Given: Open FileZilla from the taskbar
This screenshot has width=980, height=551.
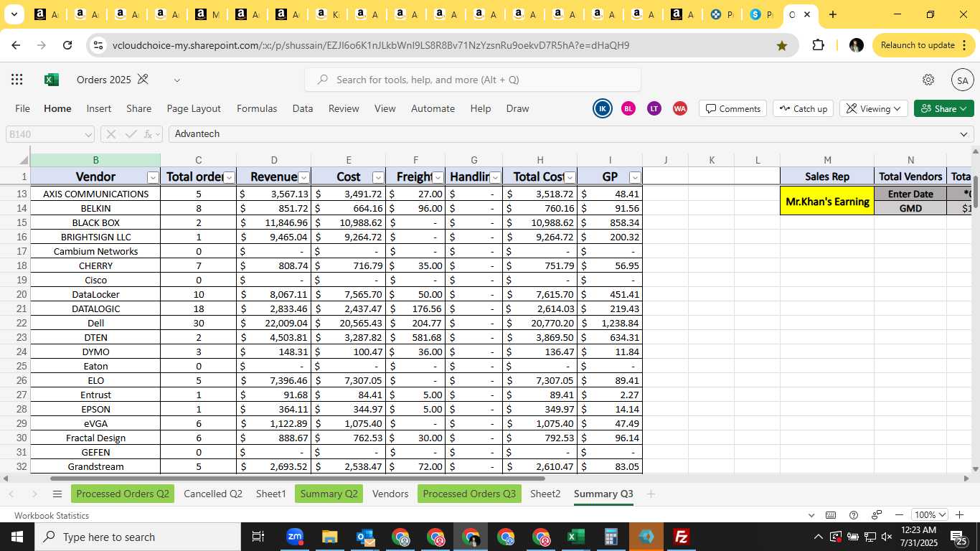Looking at the screenshot, I should [x=682, y=537].
